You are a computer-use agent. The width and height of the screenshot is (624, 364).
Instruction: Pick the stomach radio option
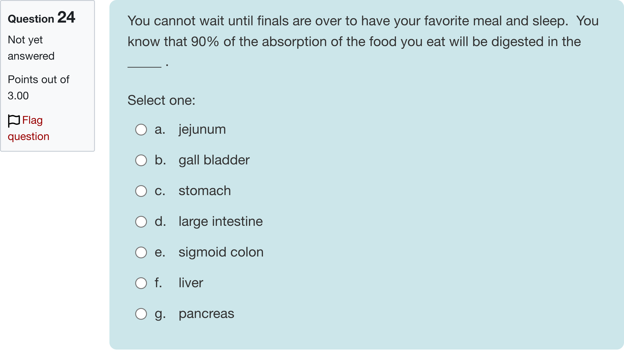click(x=141, y=191)
